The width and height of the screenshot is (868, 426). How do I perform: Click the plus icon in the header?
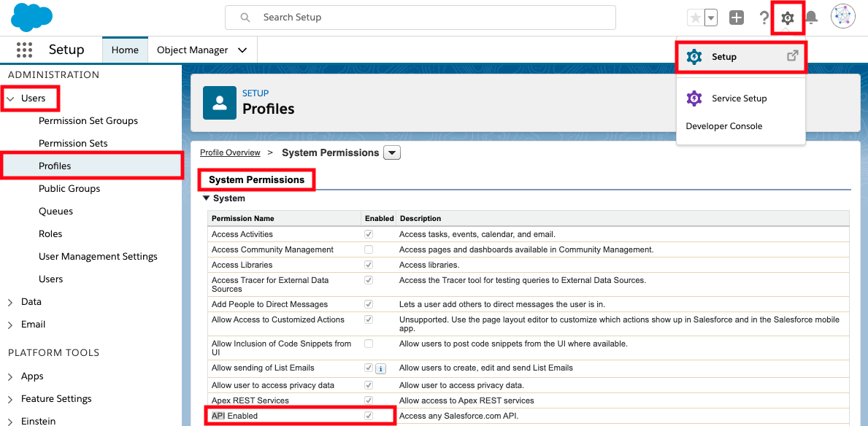[737, 17]
